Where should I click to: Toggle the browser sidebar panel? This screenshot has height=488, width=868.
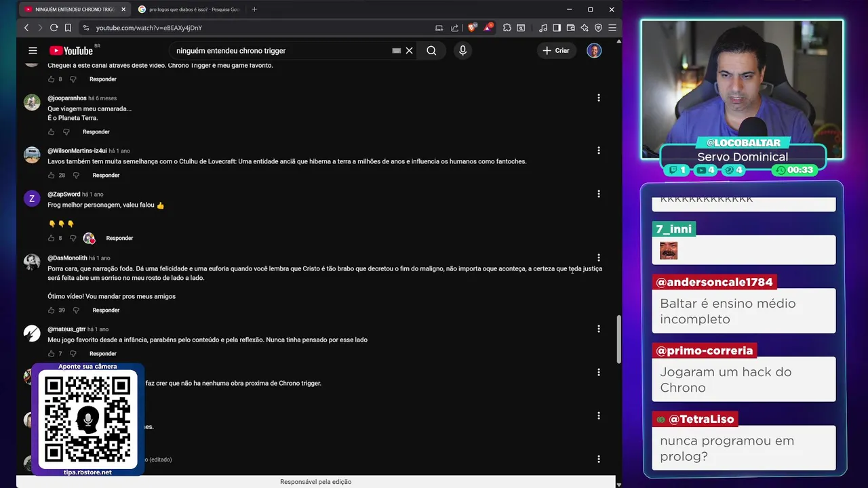coord(557,28)
